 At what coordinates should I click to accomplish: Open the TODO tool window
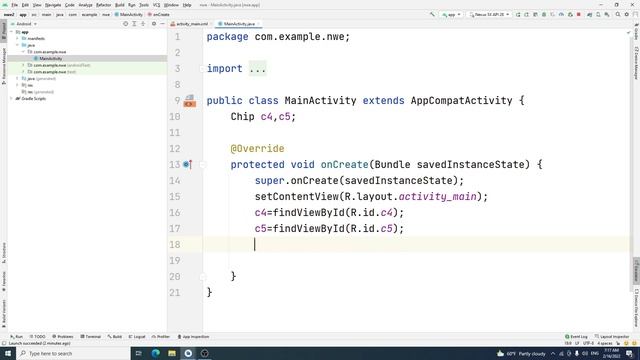click(38, 337)
